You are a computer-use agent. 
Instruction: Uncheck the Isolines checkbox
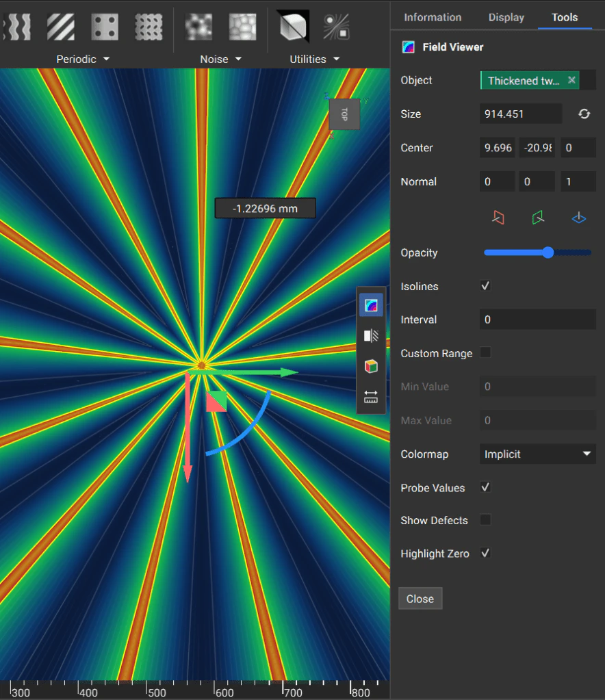click(485, 286)
